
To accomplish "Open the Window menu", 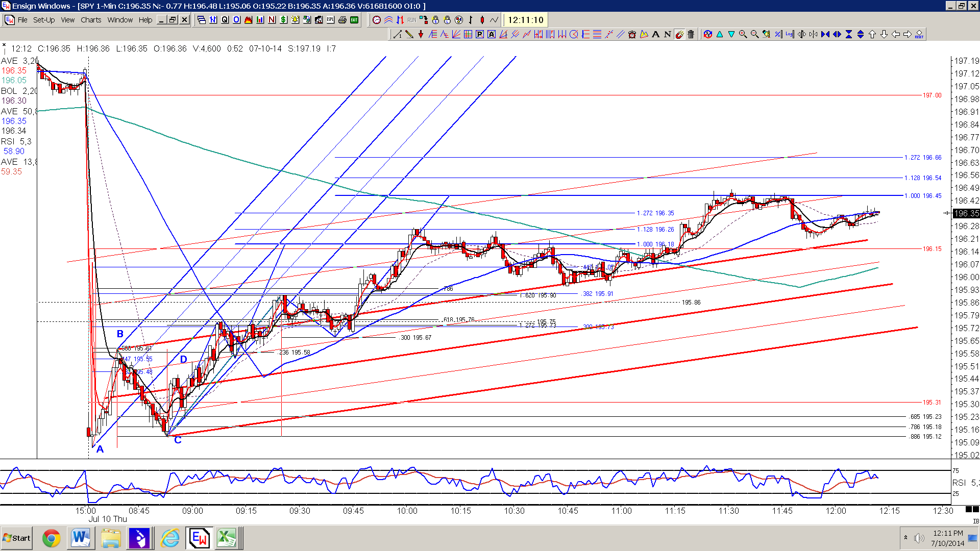I will (x=120, y=20).
